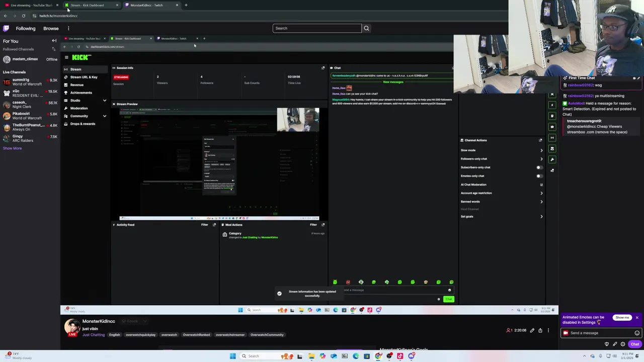
Task: Open the xQc channel in sidebar
Action: (x=30, y=93)
